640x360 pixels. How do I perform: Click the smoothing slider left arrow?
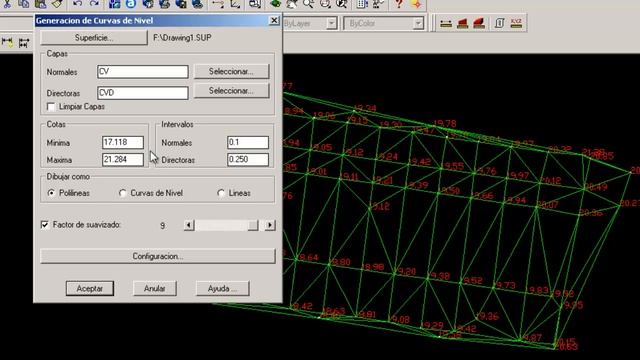click(189, 225)
